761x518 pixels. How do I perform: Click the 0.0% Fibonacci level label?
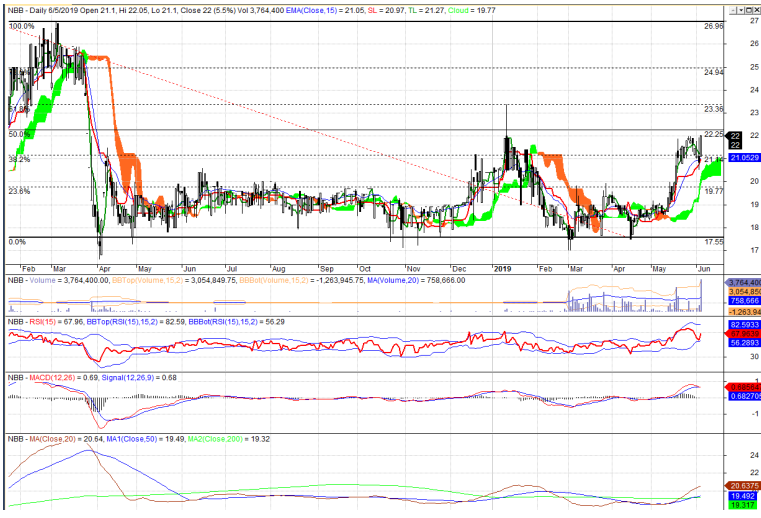[17, 242]
